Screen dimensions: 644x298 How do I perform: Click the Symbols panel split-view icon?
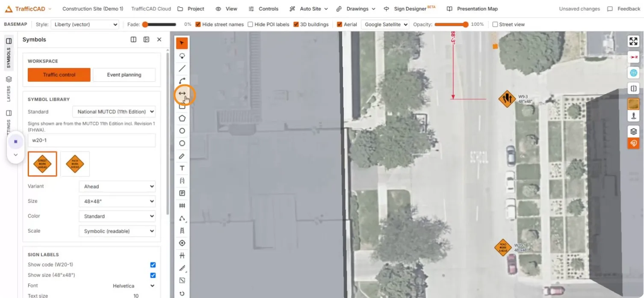(133, 39)
